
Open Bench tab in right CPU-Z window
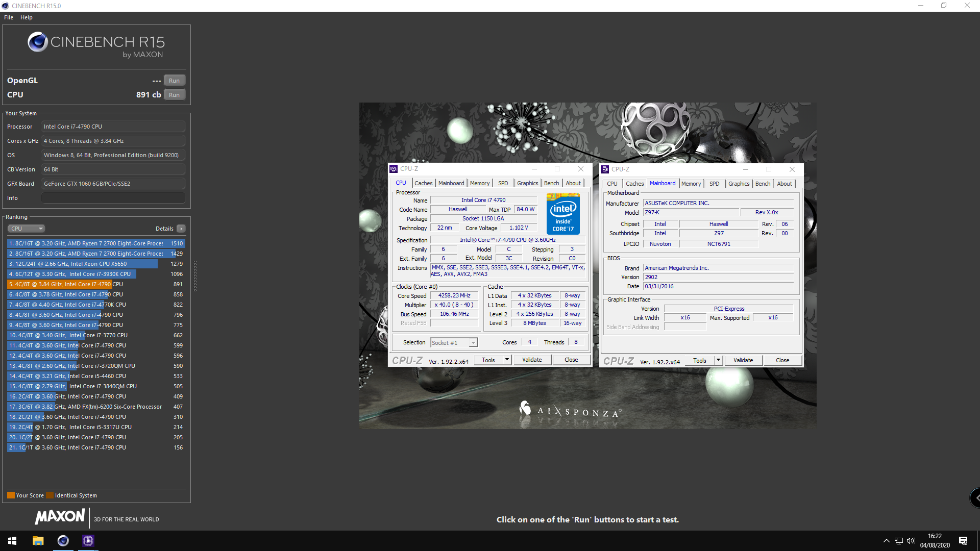[x=763, y=184]
